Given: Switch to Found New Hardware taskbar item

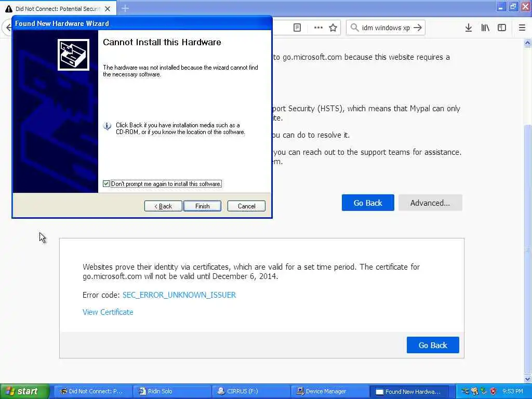Looking at the screenshot, I should [x=409, y=391].
